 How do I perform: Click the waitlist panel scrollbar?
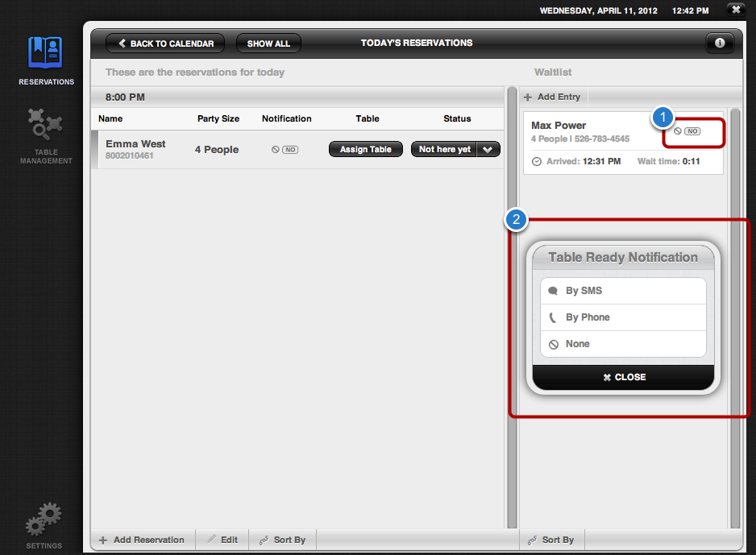coord(735,318)
